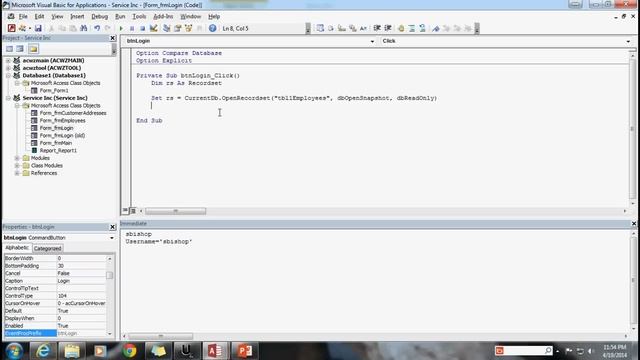This screenshot has width=640, height=360.
Task: Click the Find binoculars icon
Action: (84, 28)
